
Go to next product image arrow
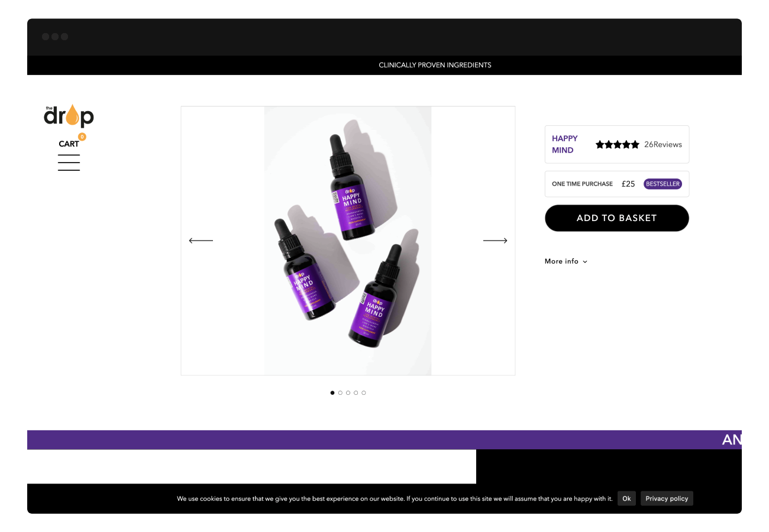click(x=495, y=241)
